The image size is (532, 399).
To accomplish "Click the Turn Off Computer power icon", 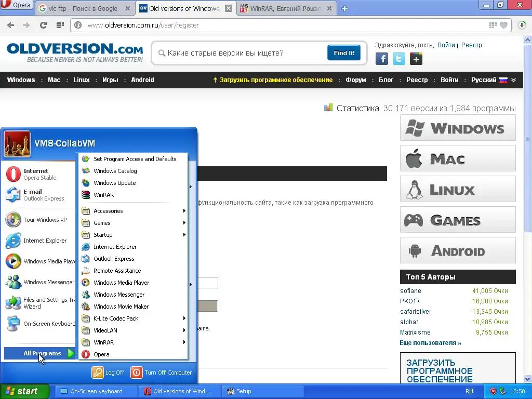I will [x=137, y=373].
